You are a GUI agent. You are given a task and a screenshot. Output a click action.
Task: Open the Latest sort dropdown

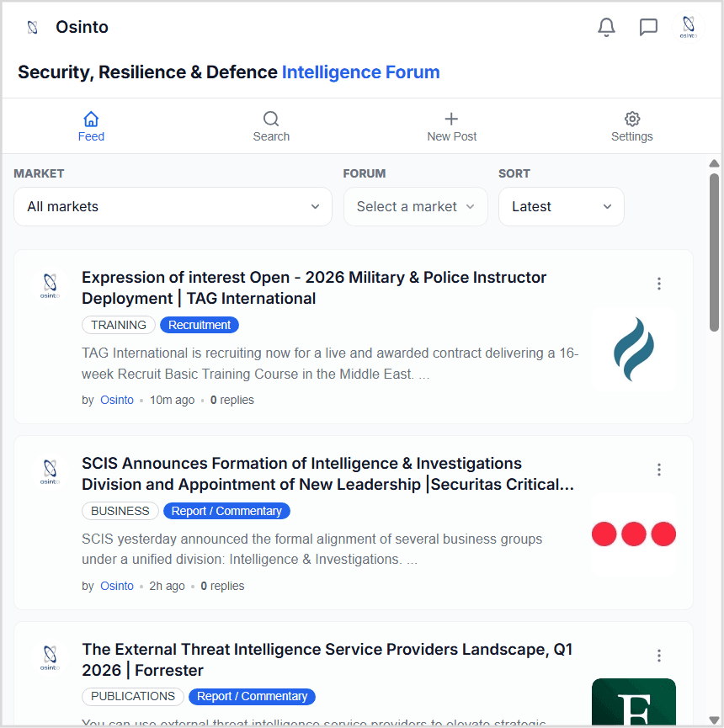pyautogui.click(x=561, y=206)
